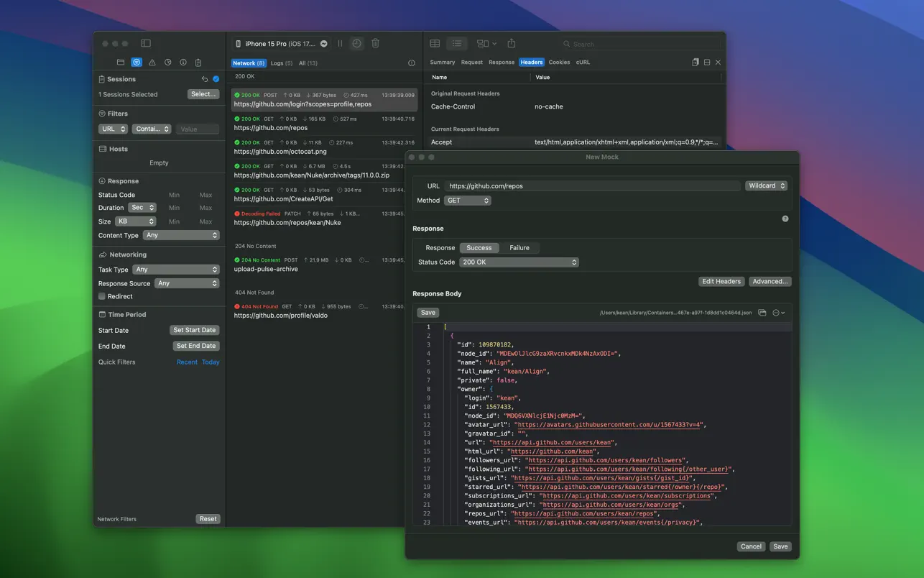Click the info icon beside the All tab

[412, 63]
